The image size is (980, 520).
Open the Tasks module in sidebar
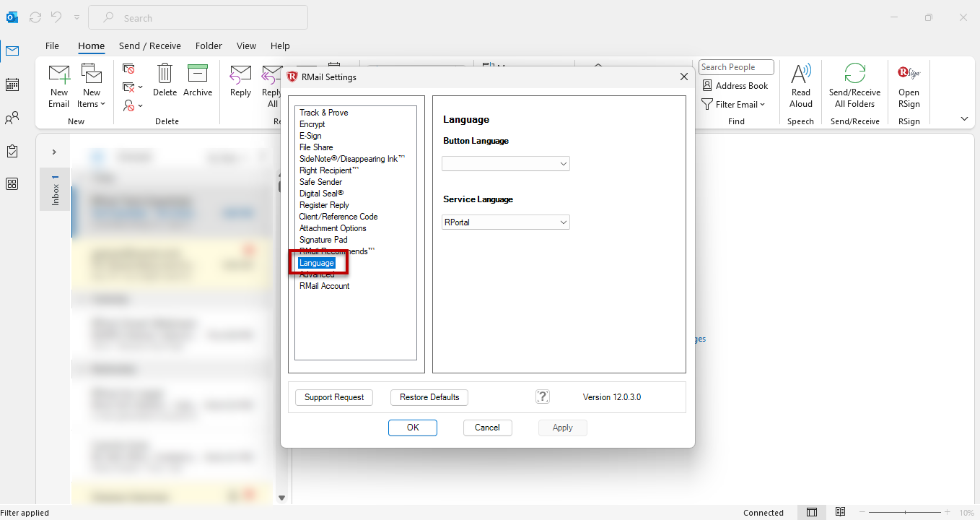coord(12,151)
